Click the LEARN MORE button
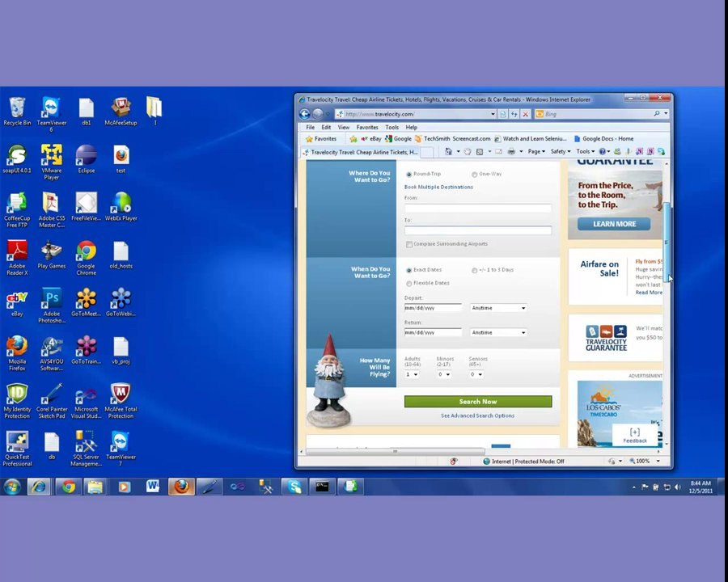 pyautogui.click(x=614, y=224)
